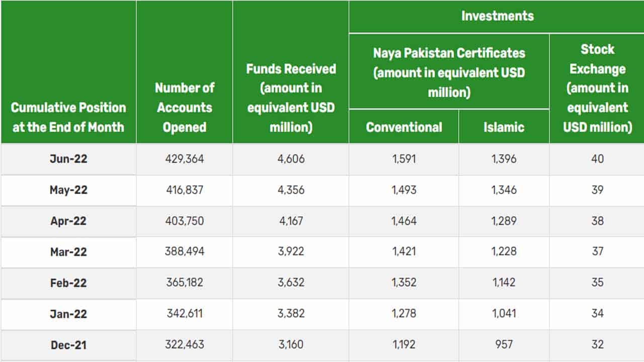Click conventional certificates value 1,464

pyautogui.click(x=404, y=221)
